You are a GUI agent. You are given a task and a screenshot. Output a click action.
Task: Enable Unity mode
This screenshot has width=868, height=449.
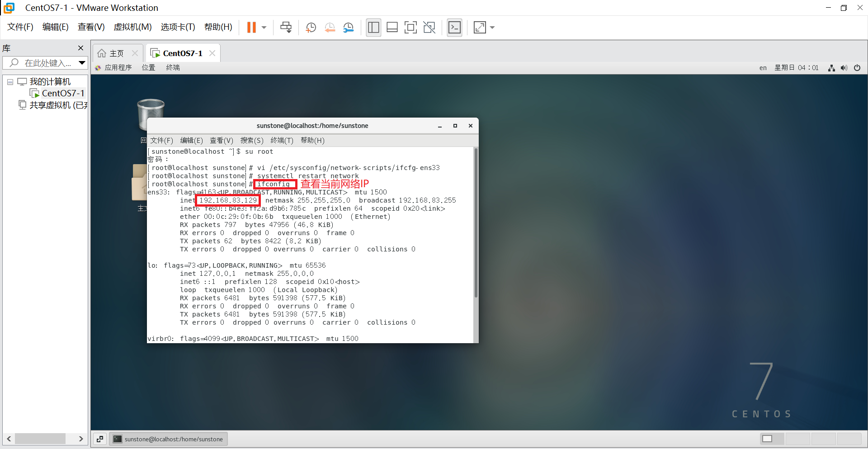[x=429, y=27]
